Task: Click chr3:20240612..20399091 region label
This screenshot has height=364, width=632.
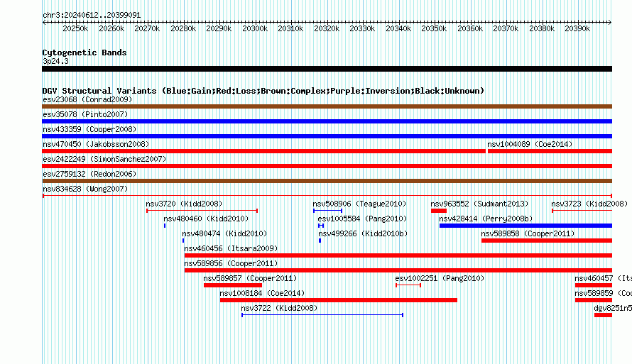Action: point(92,15)
